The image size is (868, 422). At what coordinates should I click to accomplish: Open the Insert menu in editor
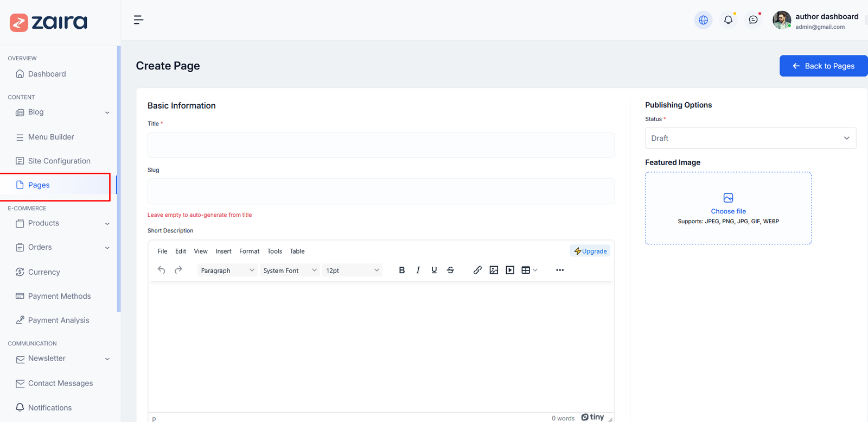[x=223, y=251]
